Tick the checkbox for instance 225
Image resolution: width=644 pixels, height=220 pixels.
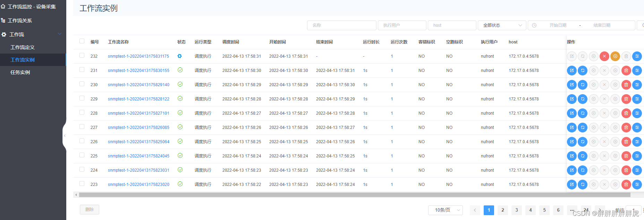(82, 155)
